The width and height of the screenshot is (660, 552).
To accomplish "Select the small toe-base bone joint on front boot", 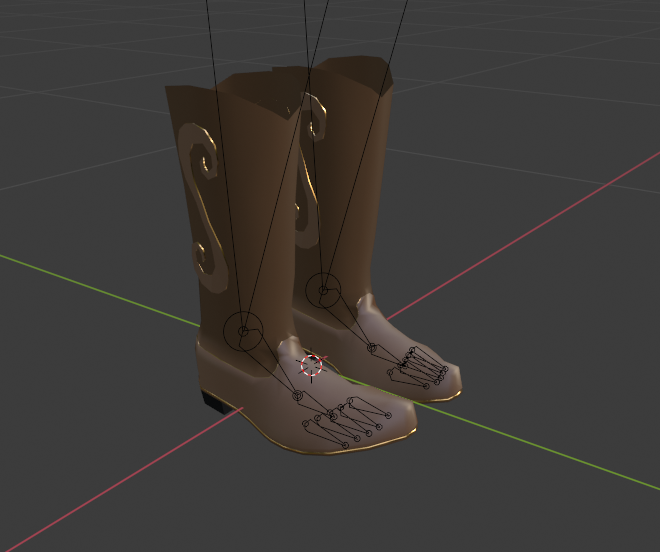I will coord(298,395).
